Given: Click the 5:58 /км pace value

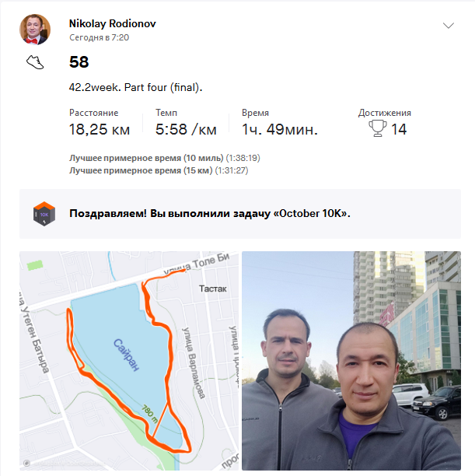Looking at the screenshot, I should click(x=186, y=130).
